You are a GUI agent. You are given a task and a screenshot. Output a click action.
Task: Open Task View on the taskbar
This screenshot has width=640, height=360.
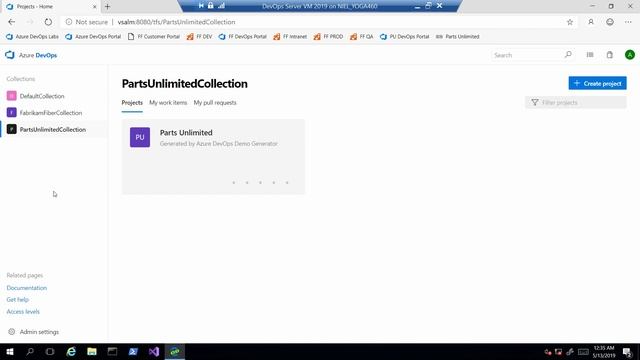[x=50, y=351]
